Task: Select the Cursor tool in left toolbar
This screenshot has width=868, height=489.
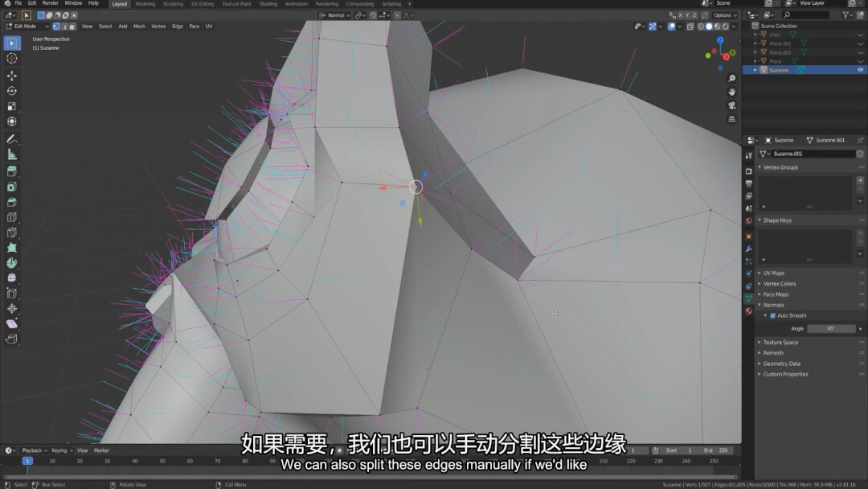Action: click(11, 58)
